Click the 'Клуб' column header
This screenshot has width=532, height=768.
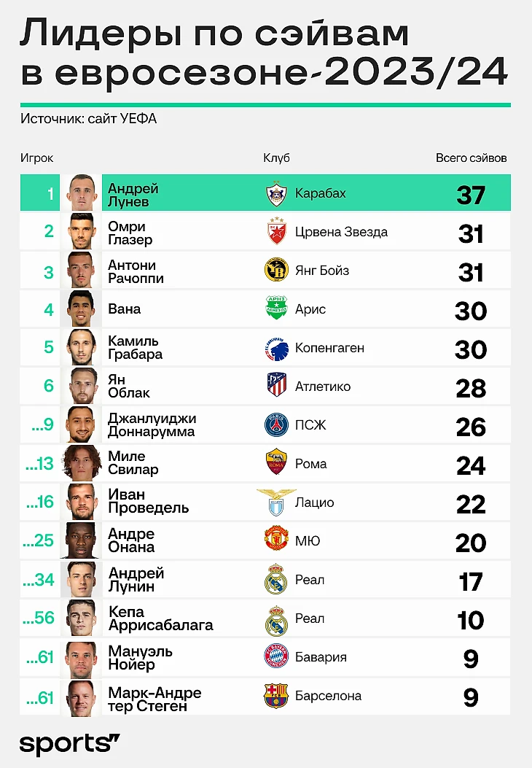point(276,158)
